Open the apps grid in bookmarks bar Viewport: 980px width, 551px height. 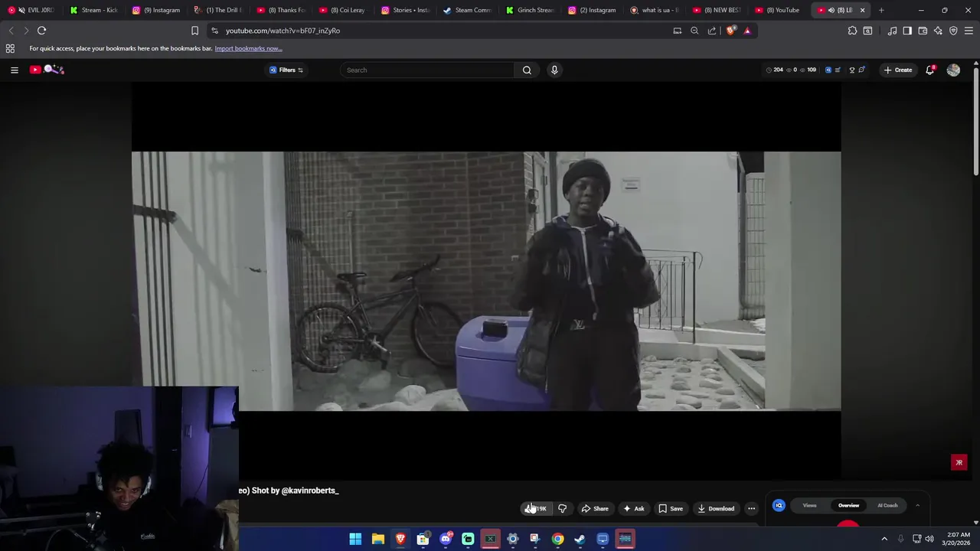10,48
